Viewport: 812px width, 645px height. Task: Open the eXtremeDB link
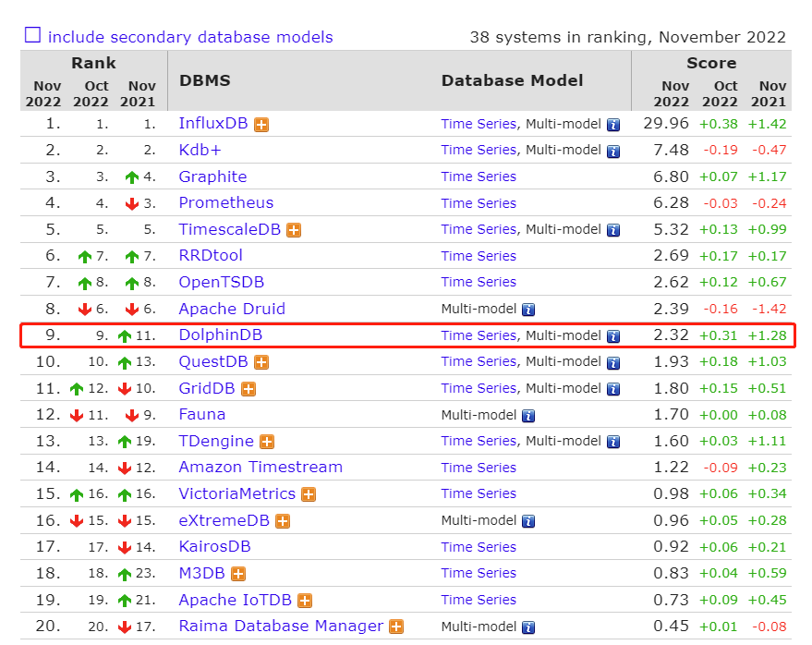(224, 520)
